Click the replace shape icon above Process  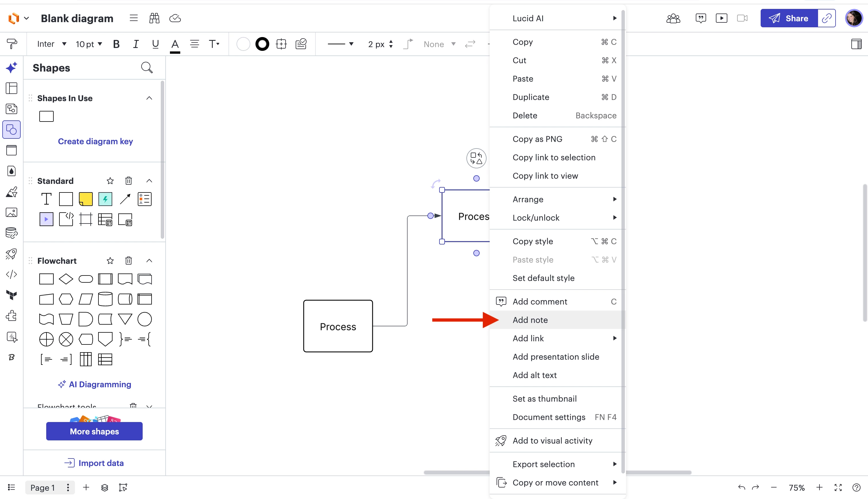click(476, 158)
